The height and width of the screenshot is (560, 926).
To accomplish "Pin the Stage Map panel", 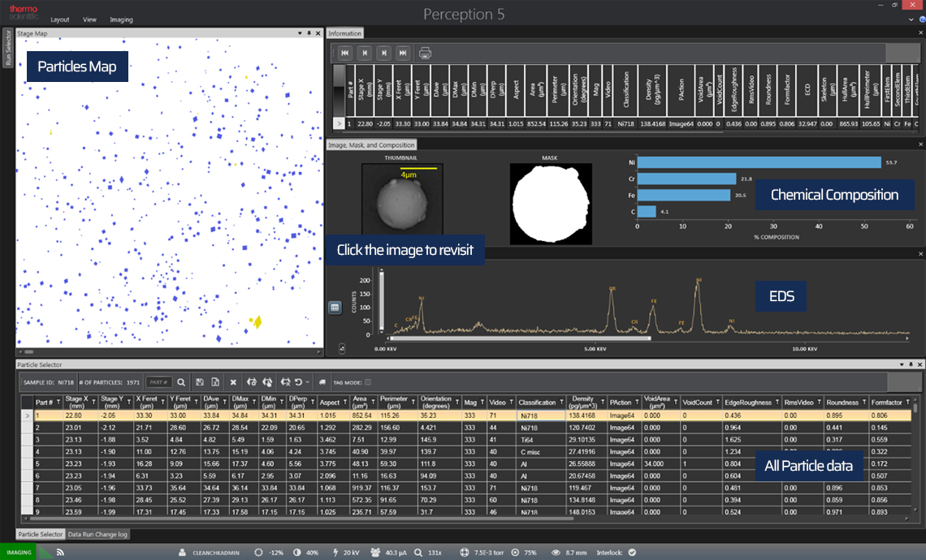I will pyautogui.click(x=309, y=33).
